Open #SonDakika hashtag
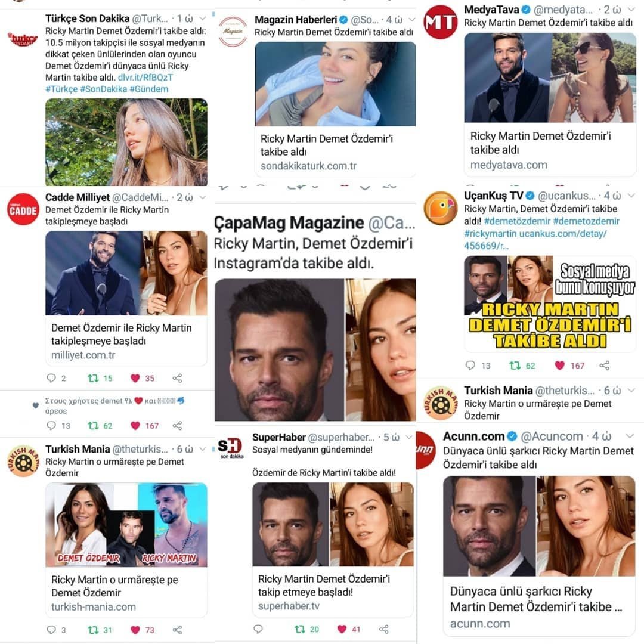644x644 pixels. coord(104,89)
